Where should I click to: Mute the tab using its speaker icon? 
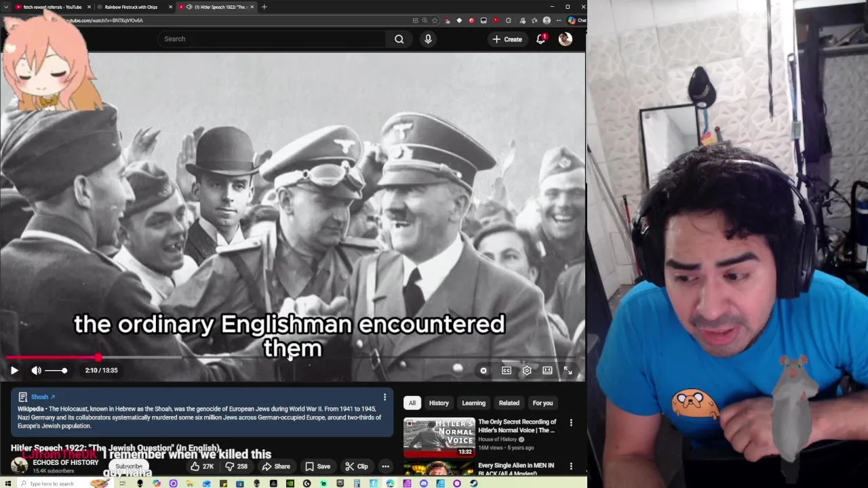[x=189, y=7]
